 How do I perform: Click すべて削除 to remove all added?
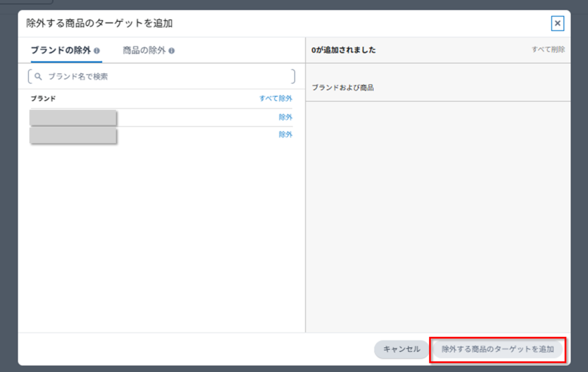[548, 49]
